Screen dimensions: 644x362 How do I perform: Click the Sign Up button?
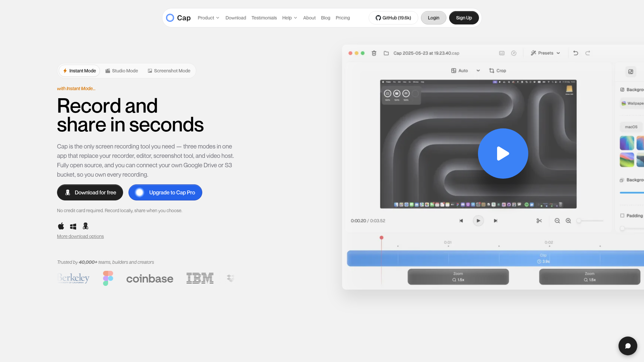pos(464,18)
